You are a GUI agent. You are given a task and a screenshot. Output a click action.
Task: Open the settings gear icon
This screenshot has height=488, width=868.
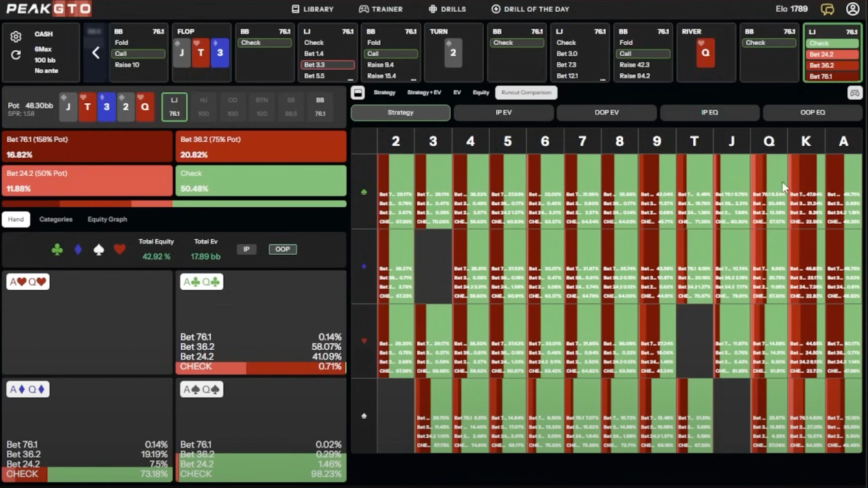click(x=15, y=36)
